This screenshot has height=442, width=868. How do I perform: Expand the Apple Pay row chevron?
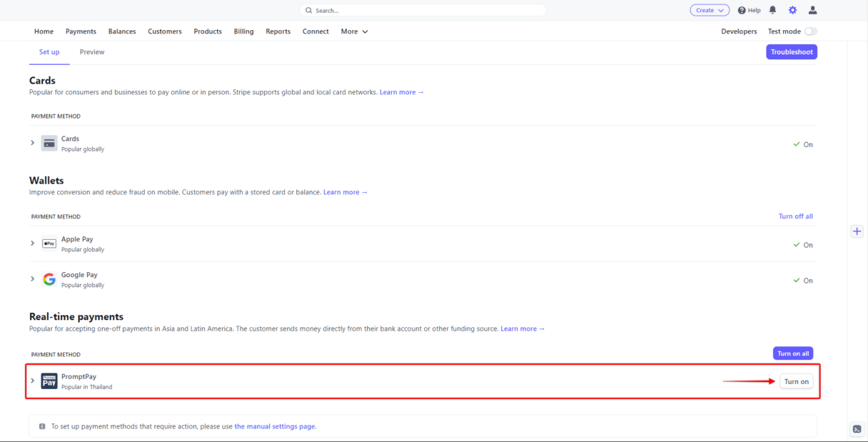pyautogui.click(x=33, y=243)
